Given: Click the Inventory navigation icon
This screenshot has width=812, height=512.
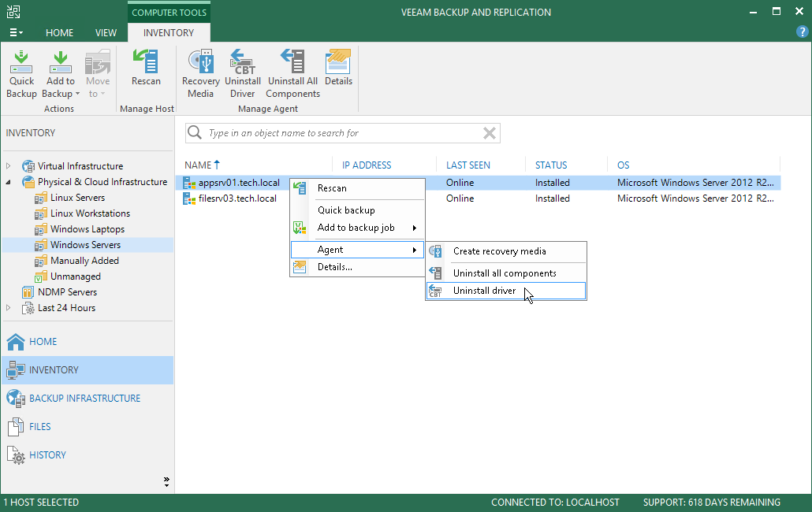Looking at the screenshot, I should pyautogui.click(x=16, y=369).
